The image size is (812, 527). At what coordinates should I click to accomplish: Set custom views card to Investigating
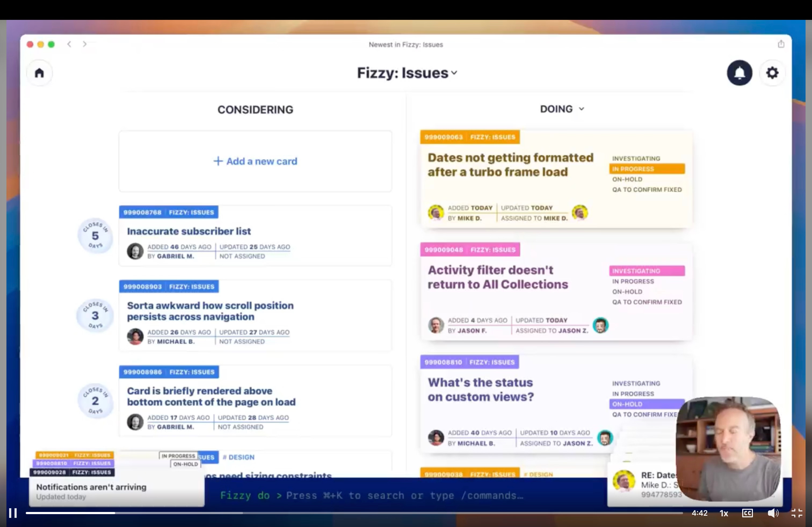[x=636, y=383]
